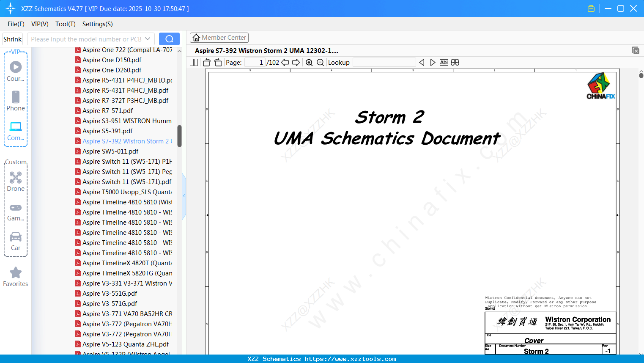The height and width of the screenshot is (363, 644).
Task: Open the Courses section in the sidebar
Action: click(16, 71)
